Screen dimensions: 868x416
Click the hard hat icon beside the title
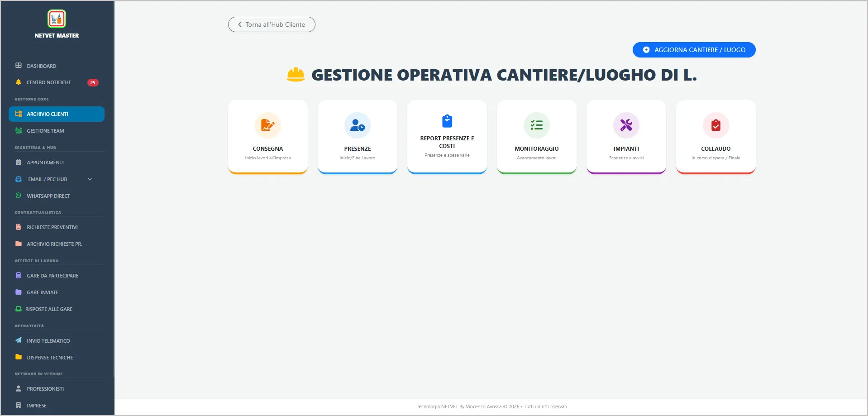pos(296,75)
